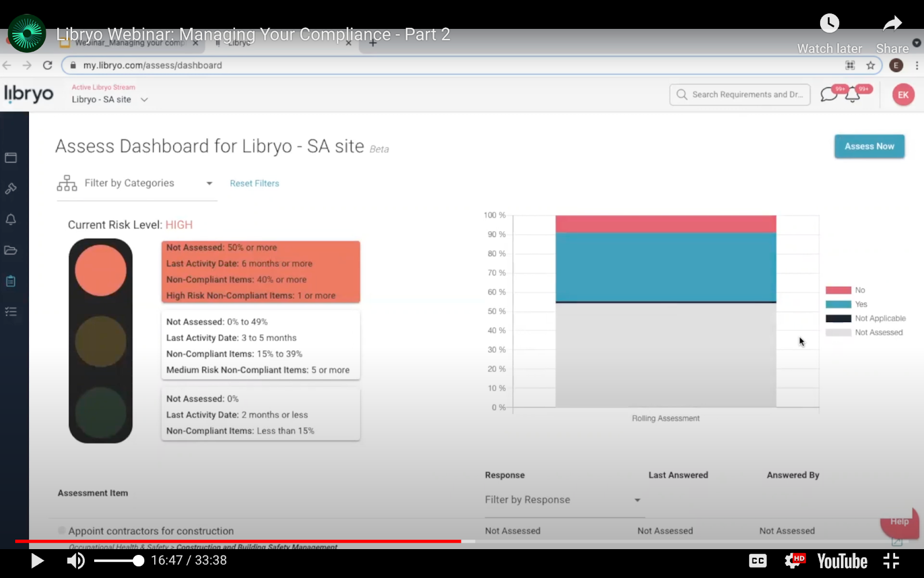Go forward in the browser
The width and height of the screenshot is (924, 578).
coord(27,65)
